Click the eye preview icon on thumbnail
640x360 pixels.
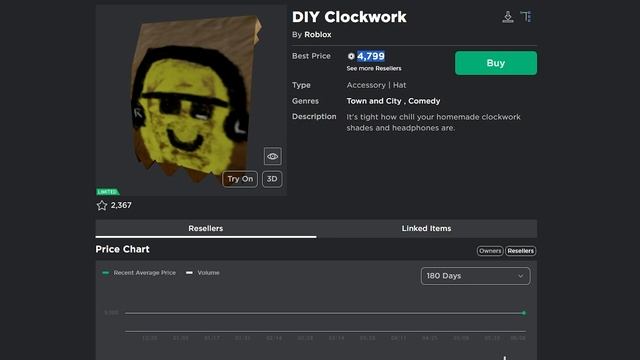[x=272, y=156]
